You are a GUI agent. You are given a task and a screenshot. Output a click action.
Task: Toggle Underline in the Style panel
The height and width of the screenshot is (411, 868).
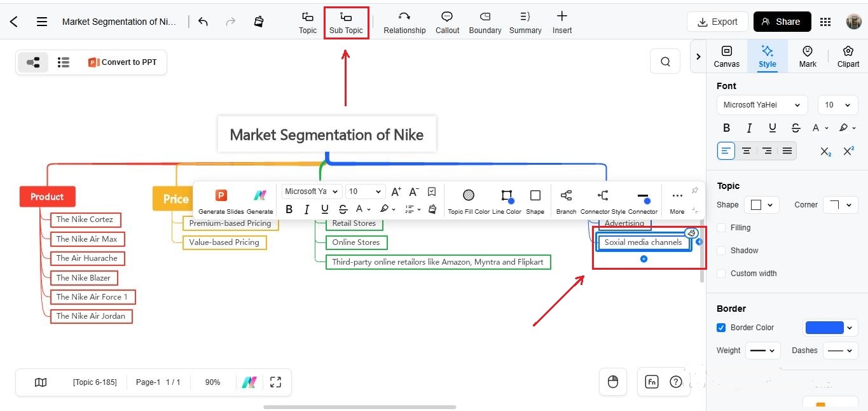coord(773,128)
